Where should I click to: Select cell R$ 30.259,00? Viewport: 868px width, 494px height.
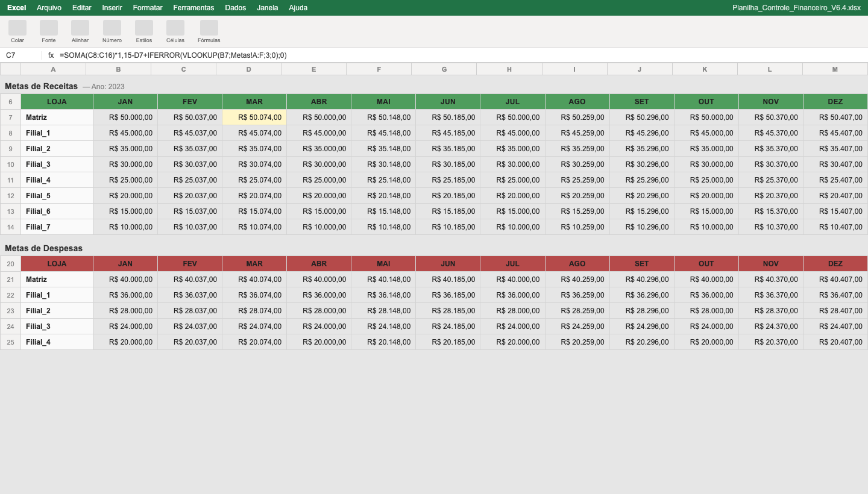[577, 164]
